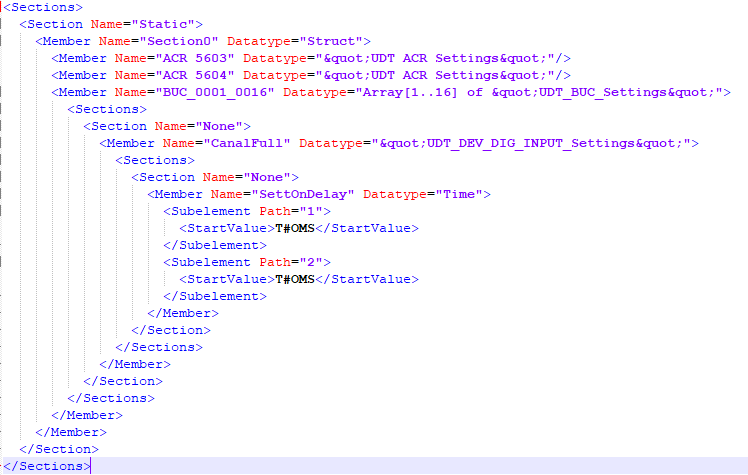
Task: Click the highlighted closing </Sections> tag
Action: 47,466
